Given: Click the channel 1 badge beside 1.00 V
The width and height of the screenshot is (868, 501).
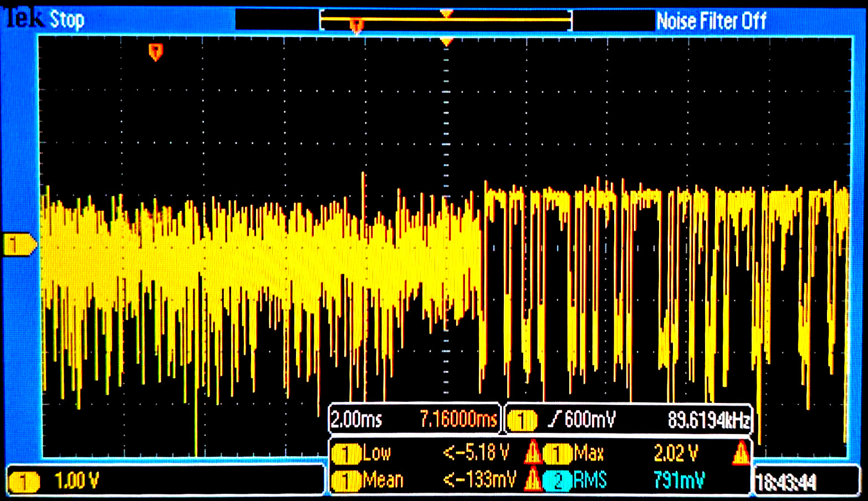Looking at the screenshot, I should 23,480.
